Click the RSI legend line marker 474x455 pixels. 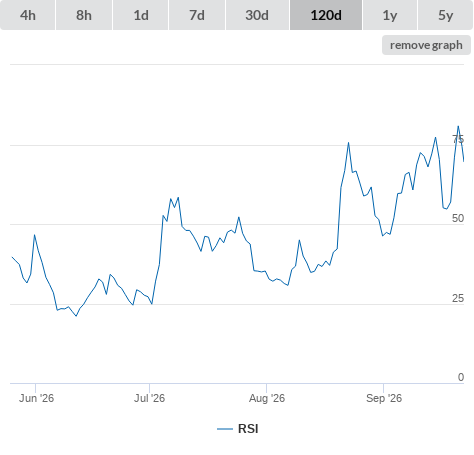pyautogui.click(x=225, y=429)
